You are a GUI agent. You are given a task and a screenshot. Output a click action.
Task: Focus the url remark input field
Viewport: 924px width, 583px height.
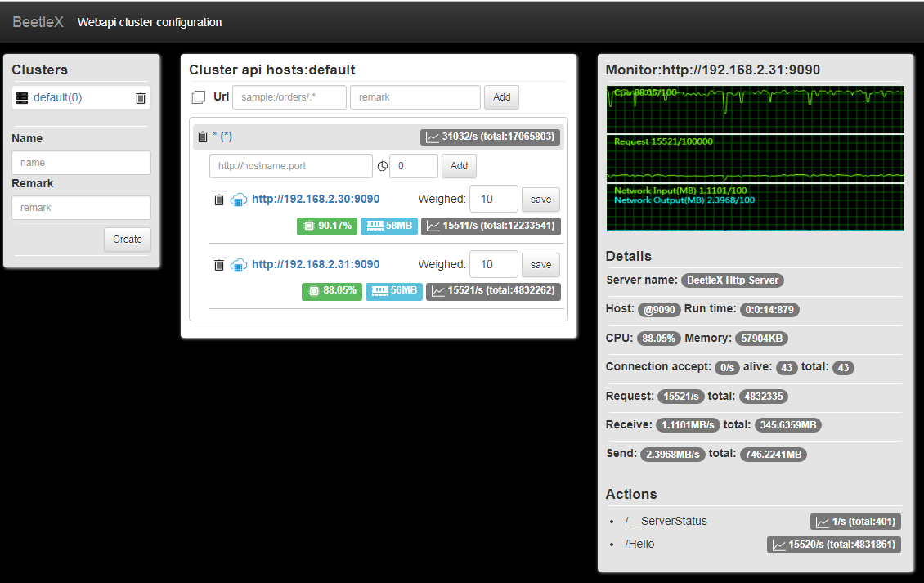[x=415, y=97]
